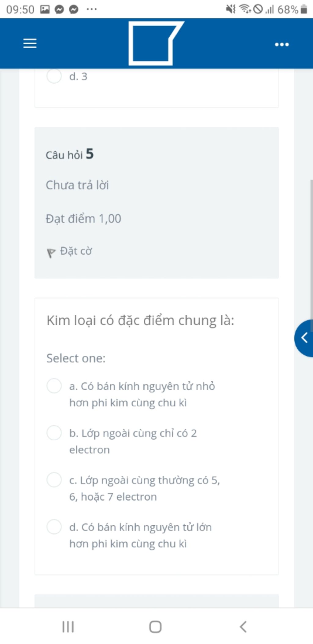The height and width of the screenshot is (644, 313).
Task: Select answer b with 2 outer electrons
Action: coord(54,433)
